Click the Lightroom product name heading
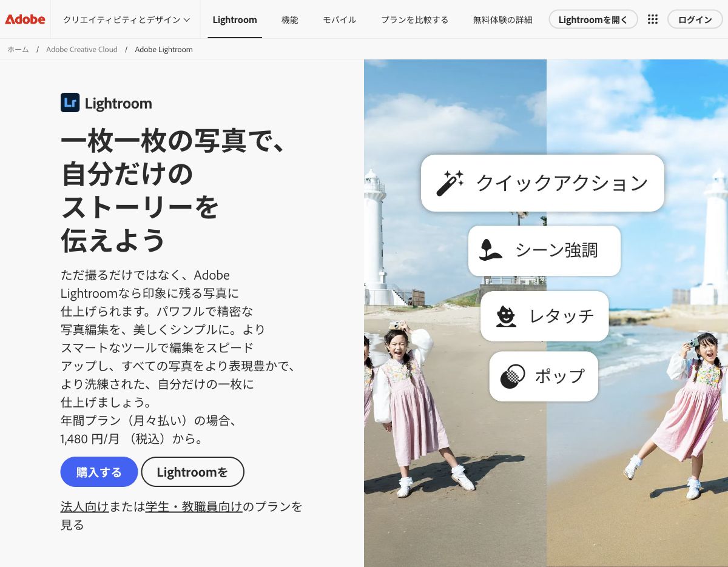 (x=118, y=103)
